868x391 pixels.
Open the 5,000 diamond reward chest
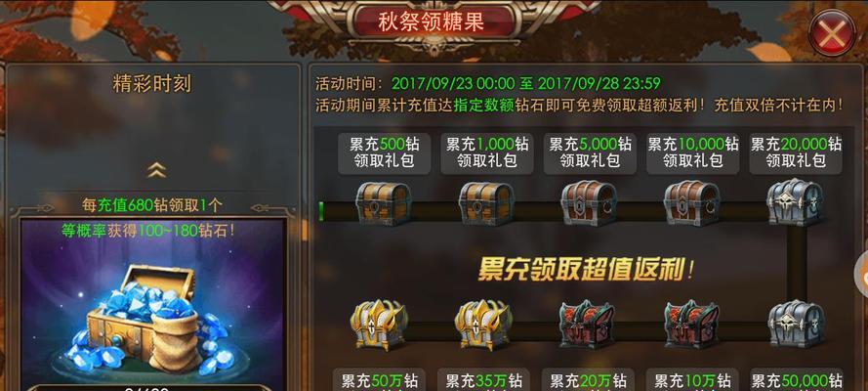589,202
